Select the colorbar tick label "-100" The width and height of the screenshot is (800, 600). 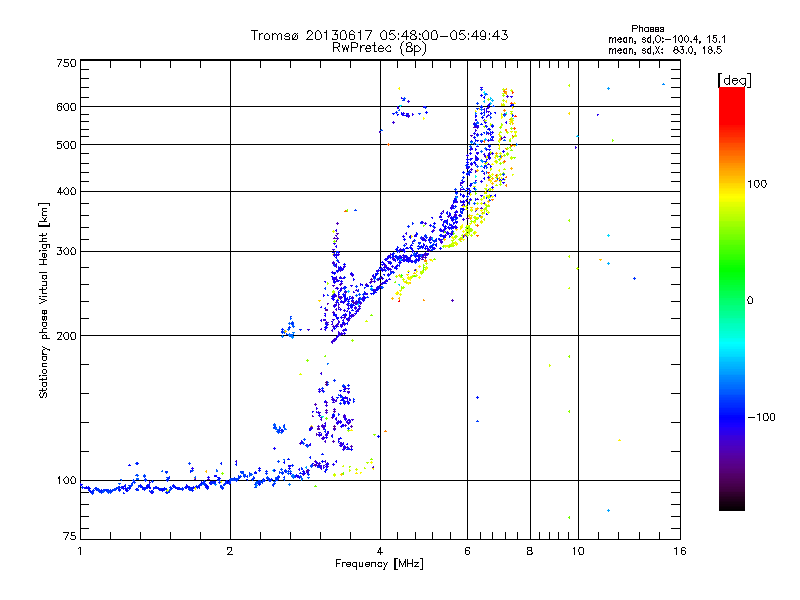coord(761,417)
